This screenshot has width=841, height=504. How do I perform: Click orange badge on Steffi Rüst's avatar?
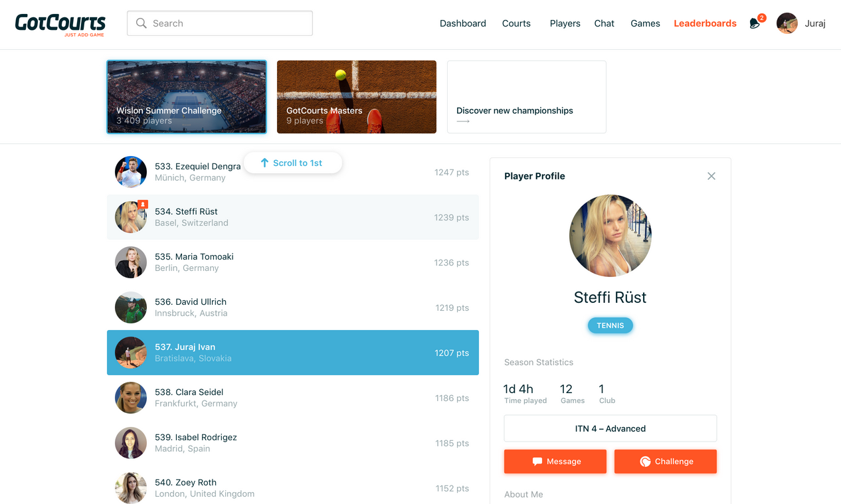pyautogui.click(x=143, y=205)
